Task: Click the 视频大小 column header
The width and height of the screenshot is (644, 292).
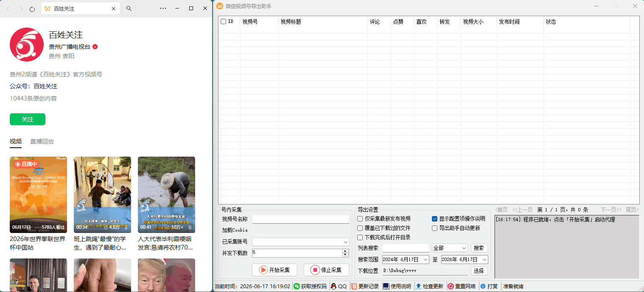Action: pos(479,22)
